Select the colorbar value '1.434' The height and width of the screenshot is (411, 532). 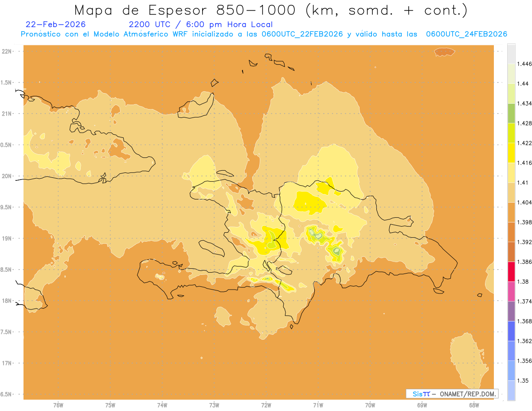(524, 103)
